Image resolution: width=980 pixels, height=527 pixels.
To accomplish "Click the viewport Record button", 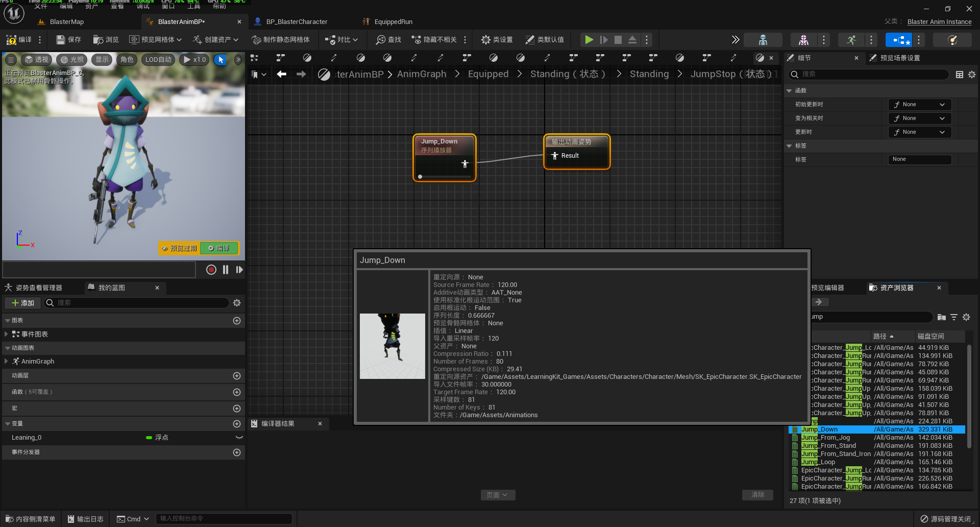I will 211,270.
